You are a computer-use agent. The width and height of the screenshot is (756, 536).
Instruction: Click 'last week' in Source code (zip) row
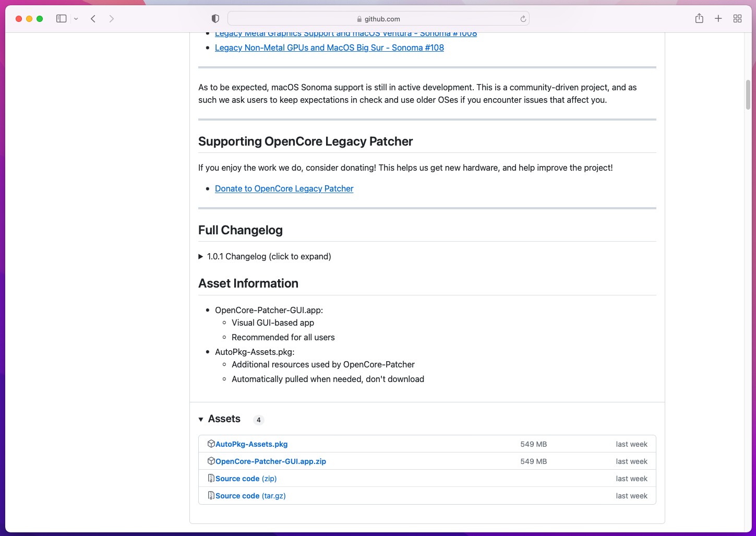pos(631,479)
